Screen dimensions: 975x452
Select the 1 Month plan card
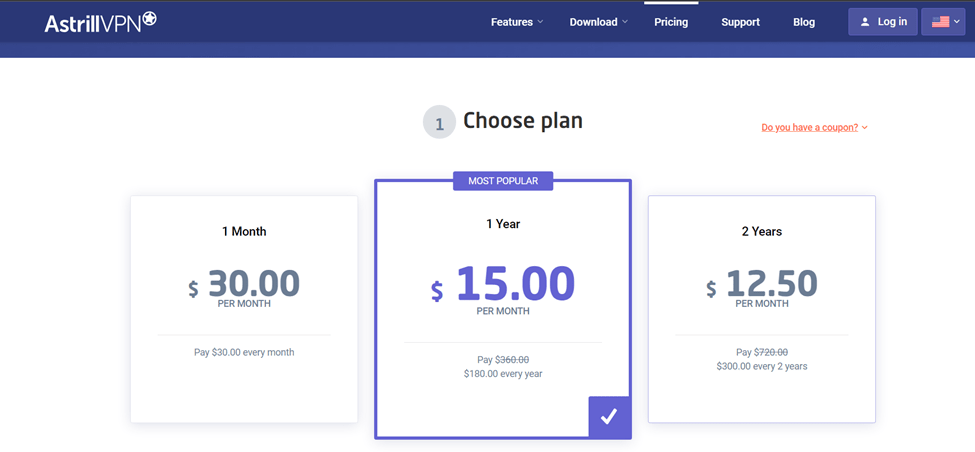244,308
